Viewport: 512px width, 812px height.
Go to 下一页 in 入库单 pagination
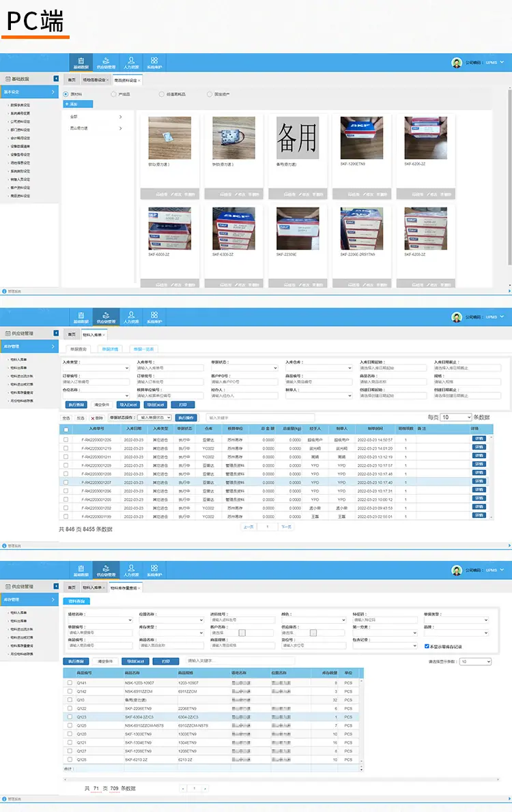(x=286, y=527)
